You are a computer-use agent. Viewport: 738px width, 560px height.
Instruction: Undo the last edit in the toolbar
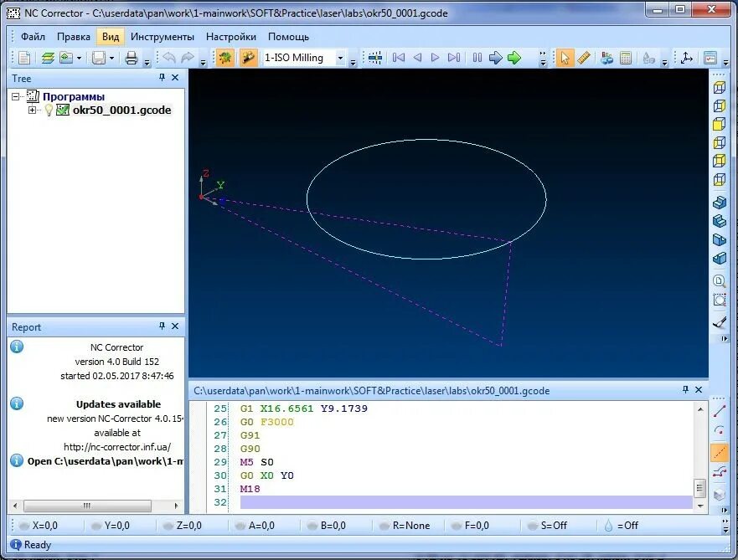(x=169, y=58)
